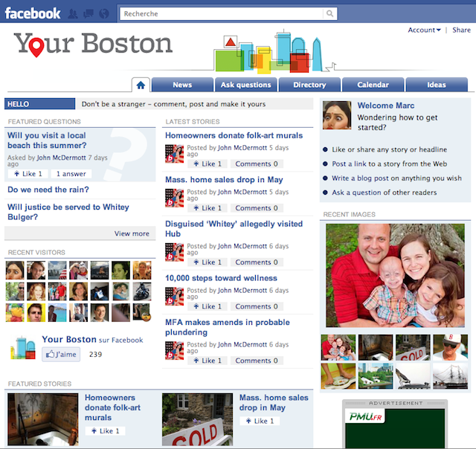This screenshot has width=476, height=449.
Task: Open the large family photo in Recent Images
Action: tap(395, 276)
